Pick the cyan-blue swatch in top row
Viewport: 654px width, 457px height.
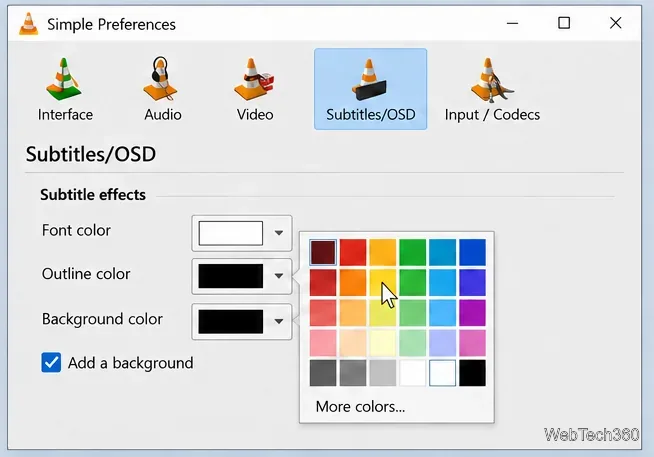pos(443,252)
